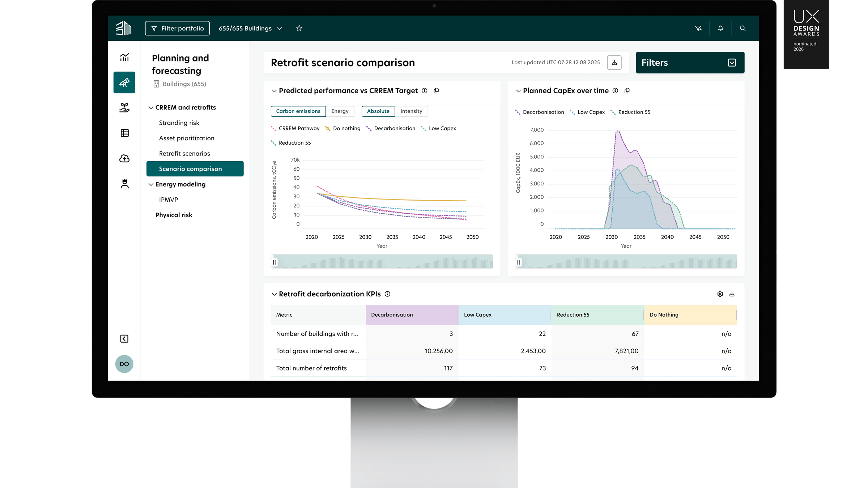Select Absolute values mode
Viewport: 868px width, 488px height.
[x=378, y=111]
